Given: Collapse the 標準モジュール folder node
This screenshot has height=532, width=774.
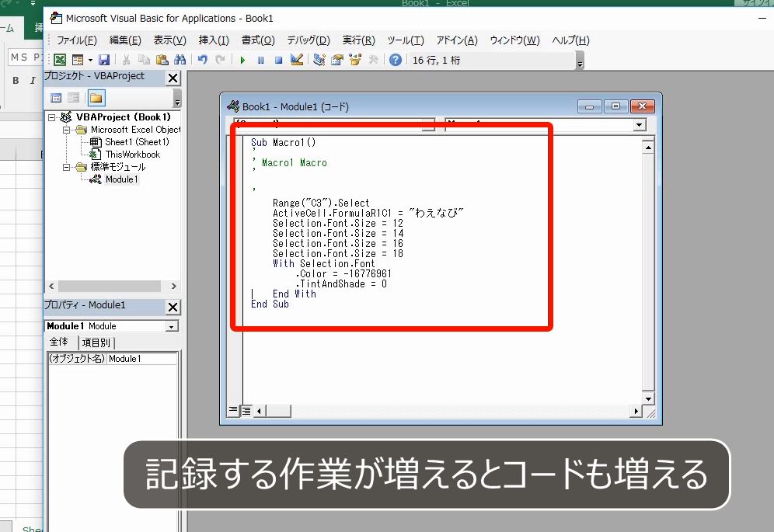Looking at the screenshot, I should click(66, 167).
